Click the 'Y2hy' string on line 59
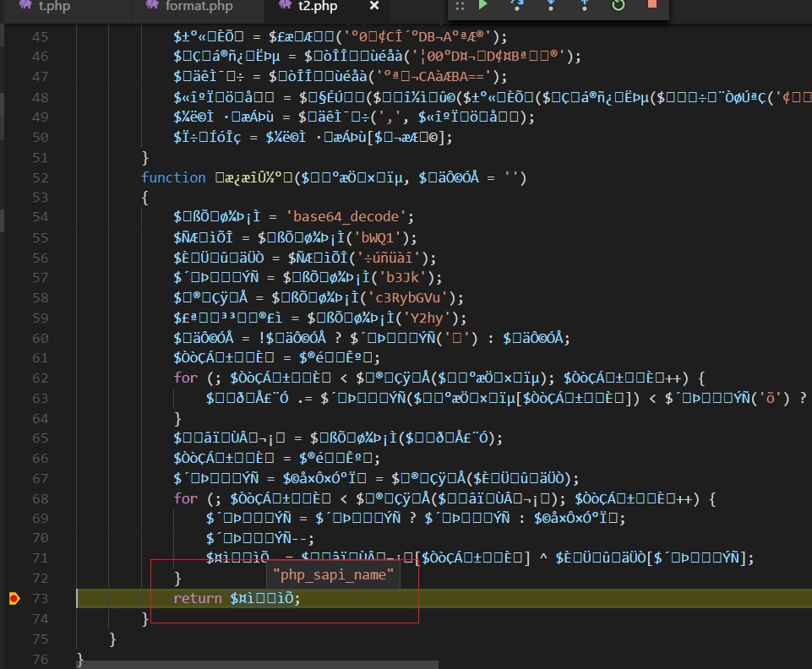Image resolution: width=812 pixels, height=669 pixels. click(428, 318)
